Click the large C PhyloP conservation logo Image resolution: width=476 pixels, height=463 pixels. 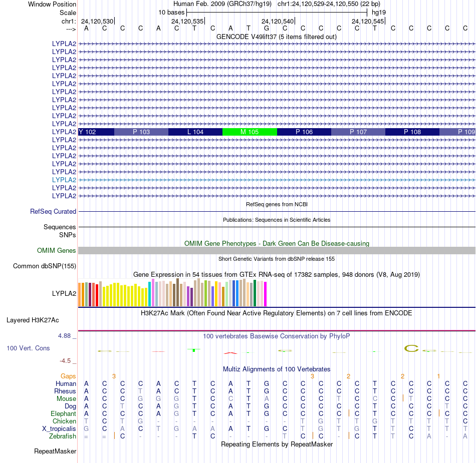(x=411, y=348)
